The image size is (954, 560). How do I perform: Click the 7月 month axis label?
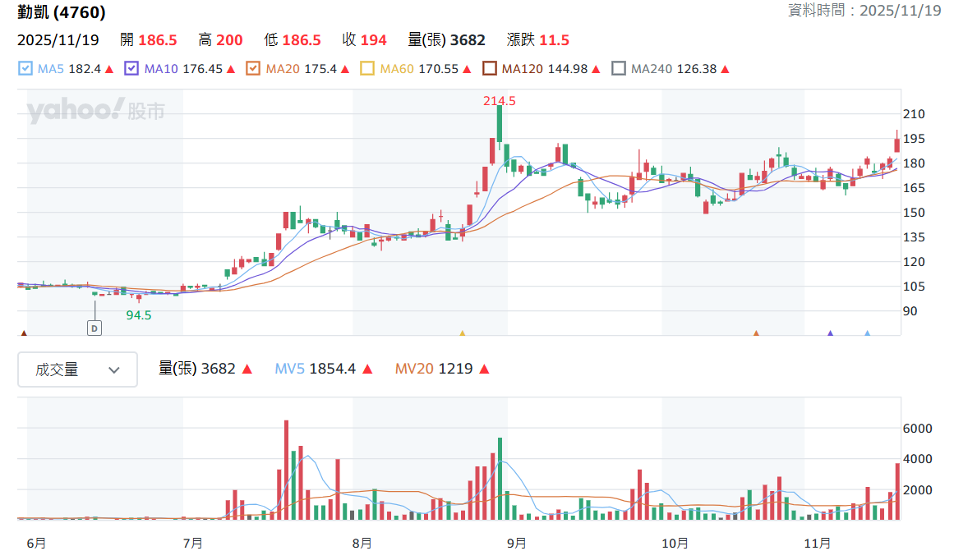point(193,543)
